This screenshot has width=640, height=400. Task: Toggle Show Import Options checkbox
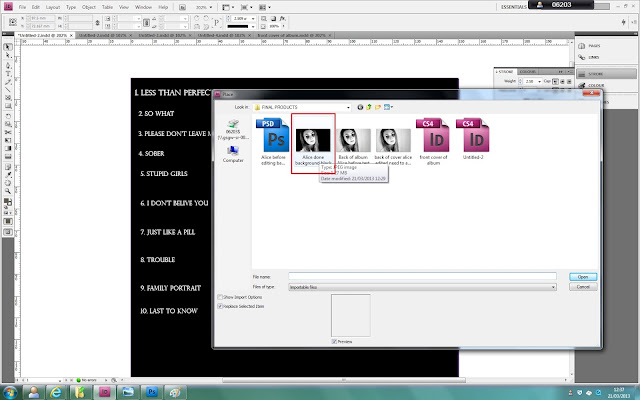(x=220, y=297)
